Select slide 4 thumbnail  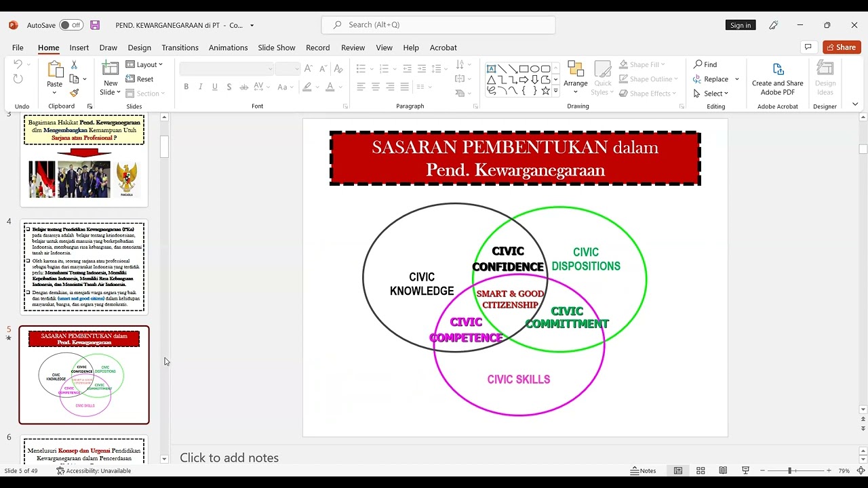click(84, 267)
